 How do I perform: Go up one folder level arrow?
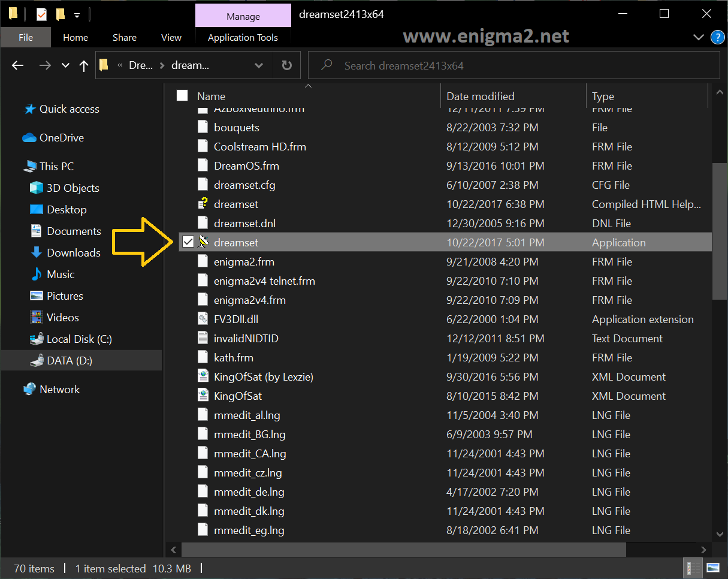tap(84, 65)
